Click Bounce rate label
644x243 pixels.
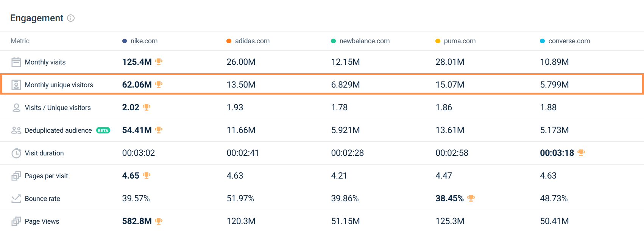tap(42, 199)
